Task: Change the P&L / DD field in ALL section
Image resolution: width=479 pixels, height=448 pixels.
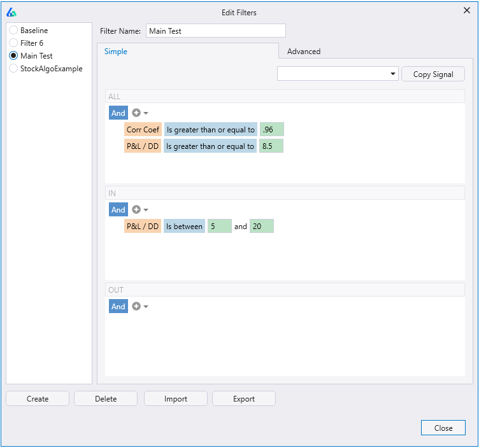Action: [143, 146]
